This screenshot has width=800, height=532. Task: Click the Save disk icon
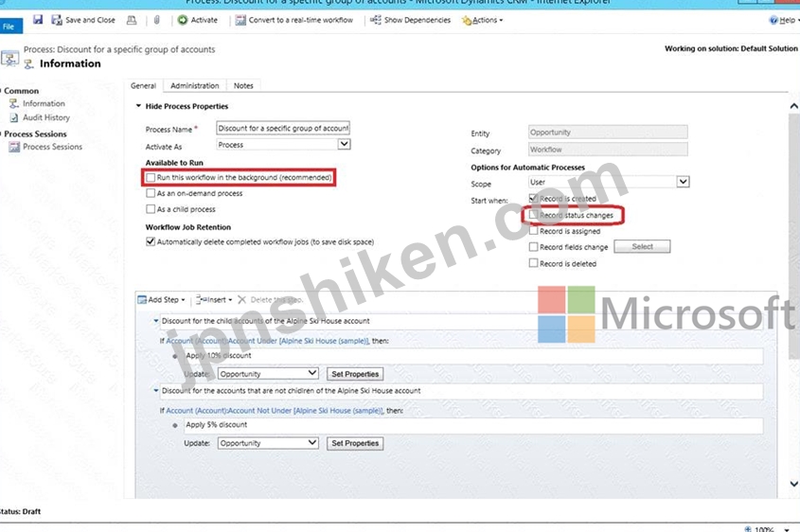pos(38,19)
